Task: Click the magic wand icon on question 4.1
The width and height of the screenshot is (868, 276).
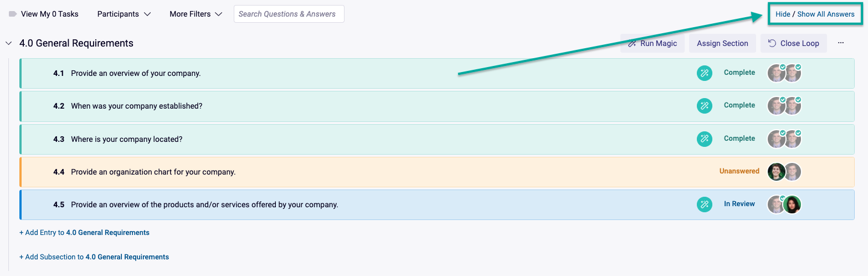Action: coord(704,73)
